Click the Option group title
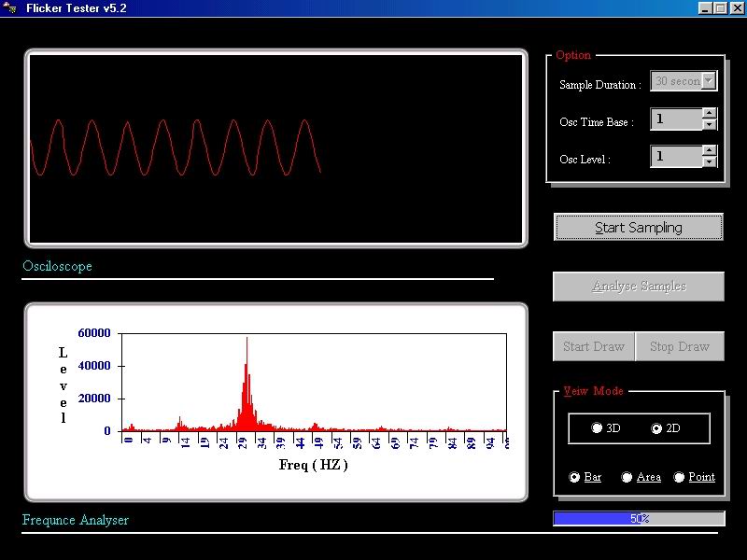 573,55
